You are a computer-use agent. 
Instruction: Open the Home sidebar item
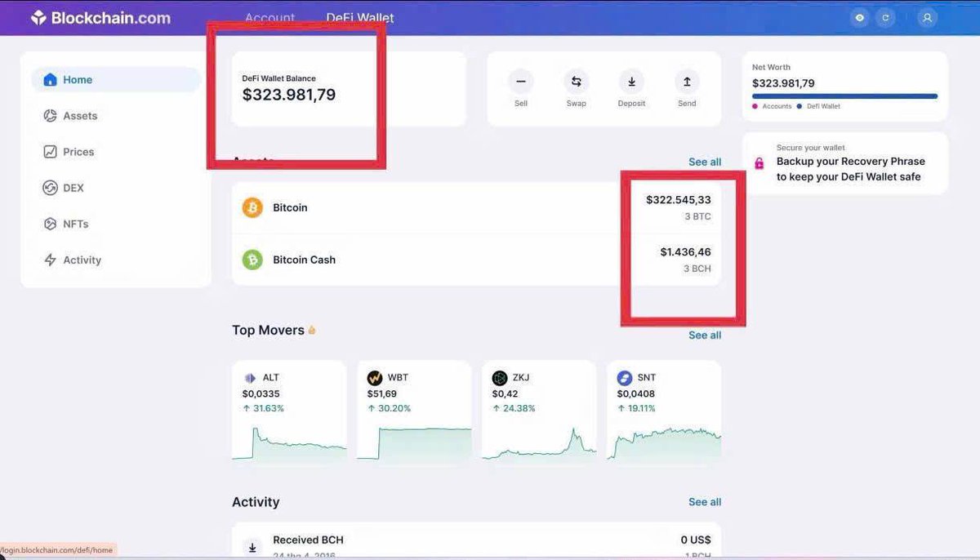116,80
